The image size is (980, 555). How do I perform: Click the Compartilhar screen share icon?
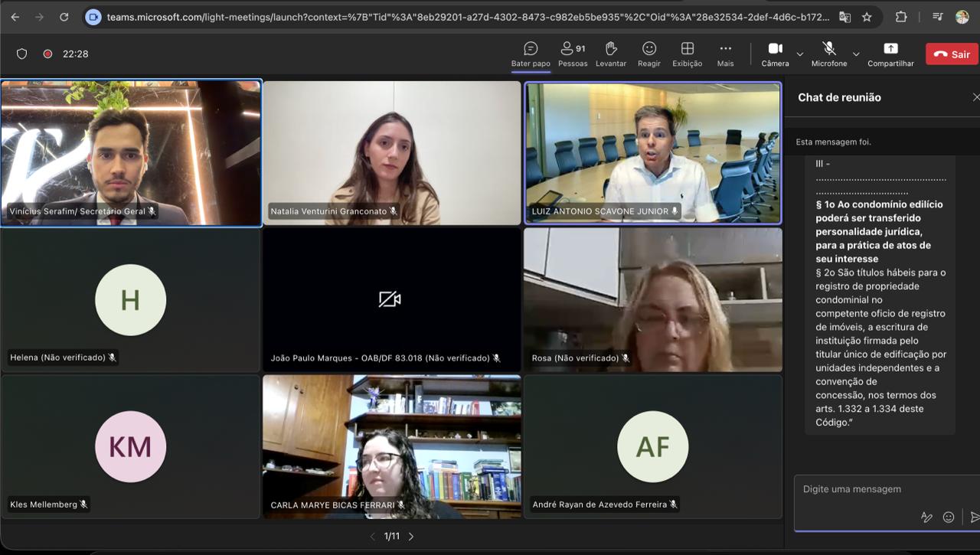(x=890, y=54)
